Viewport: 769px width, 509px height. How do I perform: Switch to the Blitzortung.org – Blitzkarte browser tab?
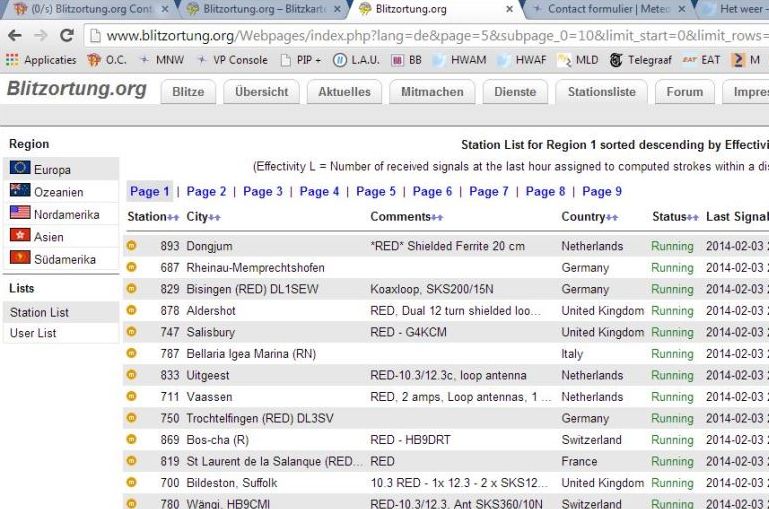click(x=265, y=9)
